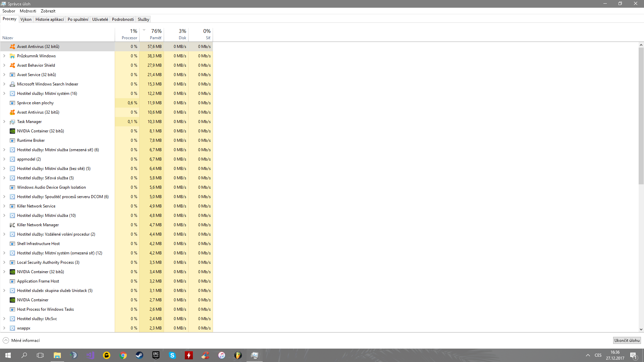
Task: Expand the Průzkumník Windows process group
Action: coord(4,56)
